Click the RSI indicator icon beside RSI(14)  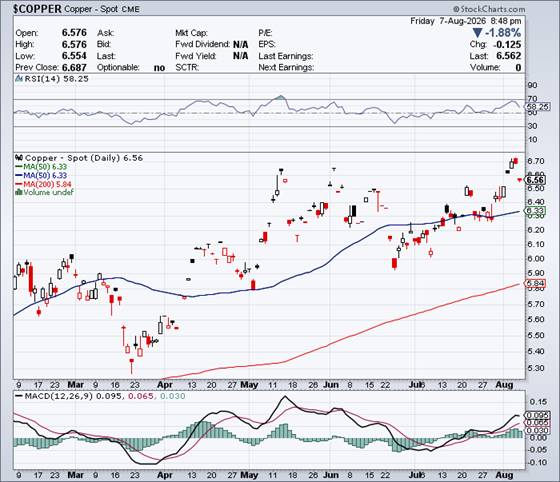(19, 79)
